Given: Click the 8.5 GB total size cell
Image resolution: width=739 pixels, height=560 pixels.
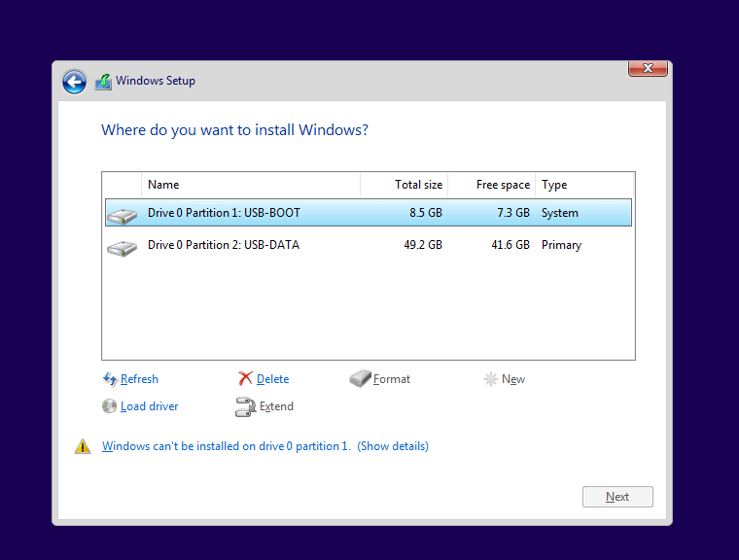Looking at the screenshot, I should (426, 213).
